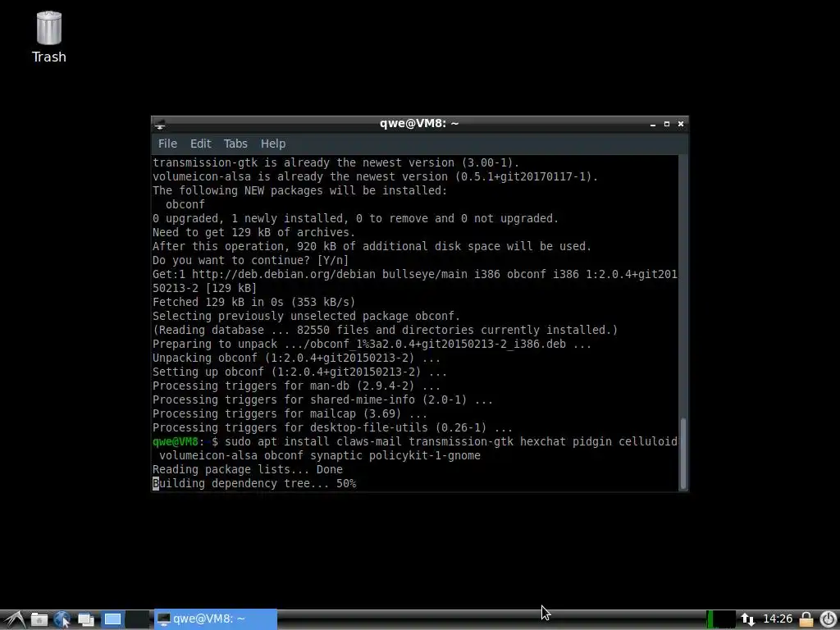Click the power logout button in the tray

click(x=828, y=619)
